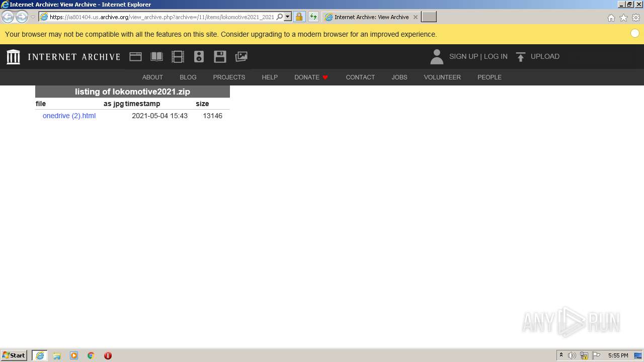
Task: Click the browser Forward arrow
Action: pos(21,17)
